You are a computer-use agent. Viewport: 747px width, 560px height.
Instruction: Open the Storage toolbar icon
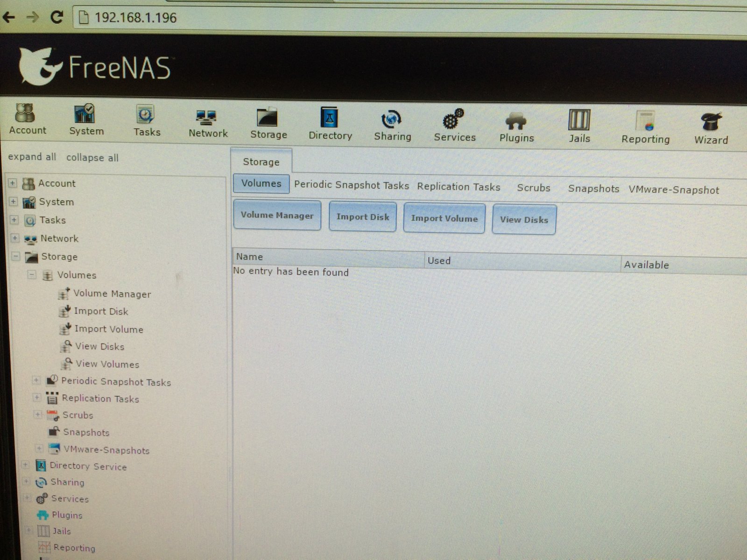click(x=268, y=124)
